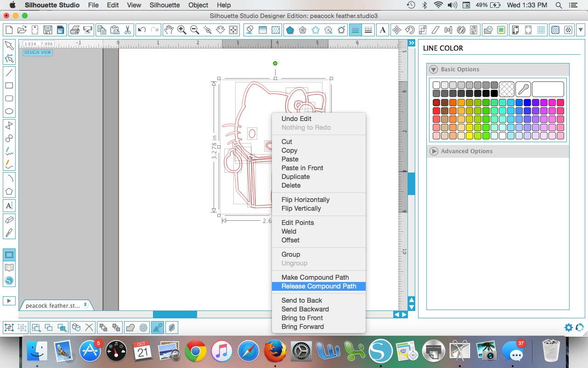This screenshot has width=588, height=368.
Task: Pick the black color swatch
Action: click(x=494, y=93)
